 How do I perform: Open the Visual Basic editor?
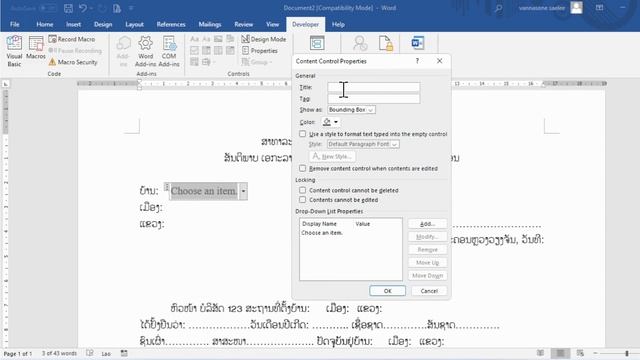click(14, 51)
